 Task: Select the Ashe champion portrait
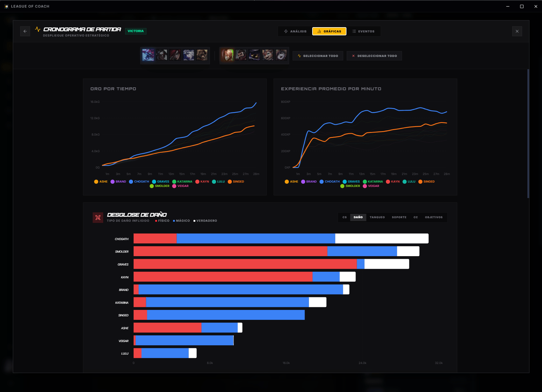pyautogui.click(x=189, y=55)
